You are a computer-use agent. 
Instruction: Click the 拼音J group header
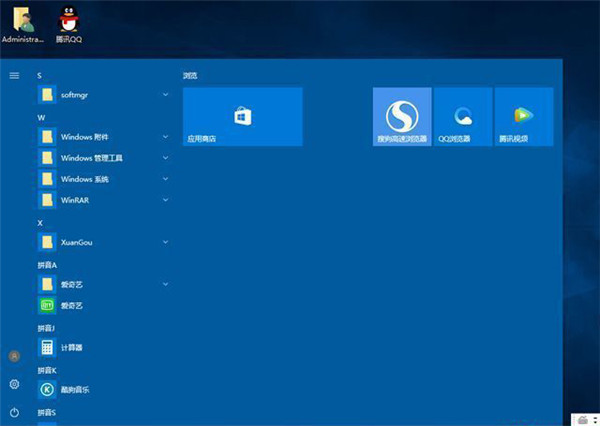46,328
